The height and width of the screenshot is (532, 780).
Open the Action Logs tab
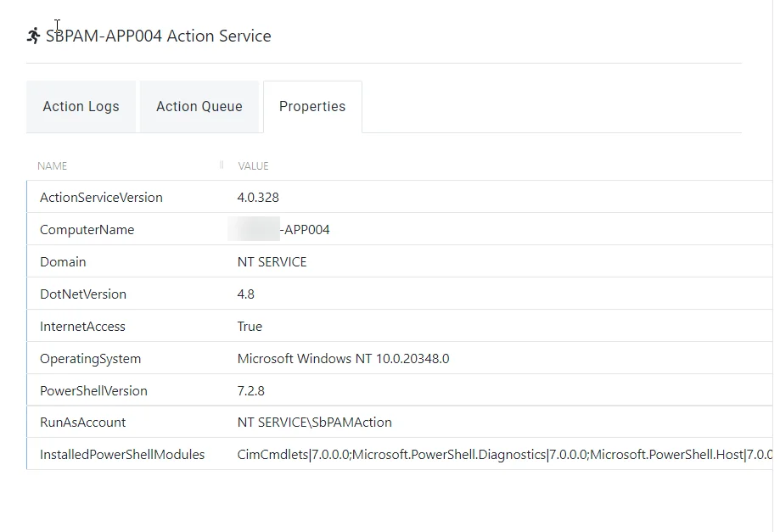click(x=81, y=106)
